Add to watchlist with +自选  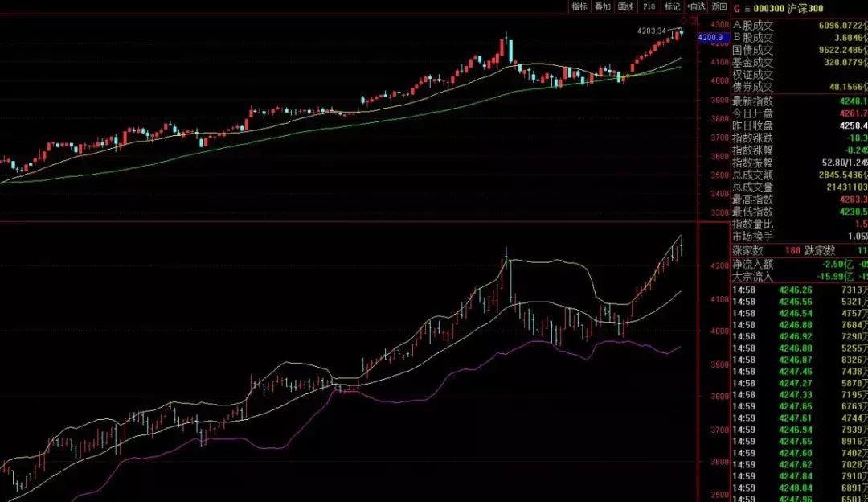(695, 6)
